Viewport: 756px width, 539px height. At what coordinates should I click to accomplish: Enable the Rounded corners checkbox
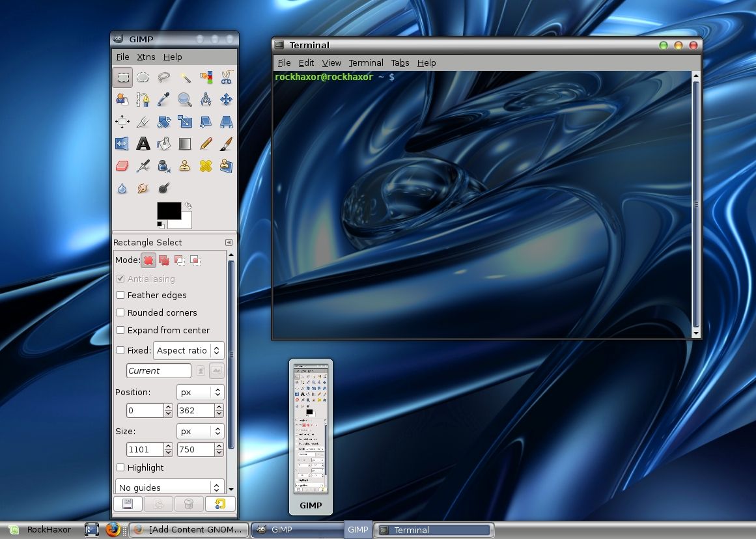pos(120,312)
